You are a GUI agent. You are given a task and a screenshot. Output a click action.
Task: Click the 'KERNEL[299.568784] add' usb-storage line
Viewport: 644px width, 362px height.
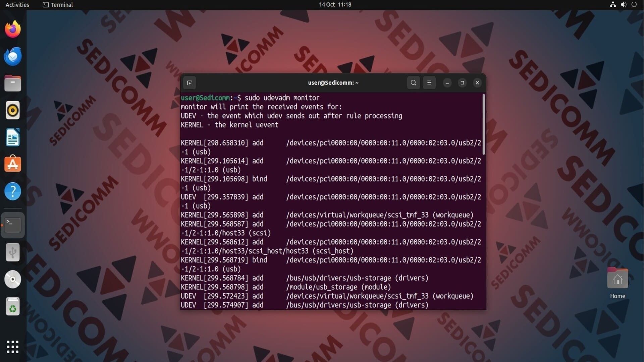click(305, 278)
